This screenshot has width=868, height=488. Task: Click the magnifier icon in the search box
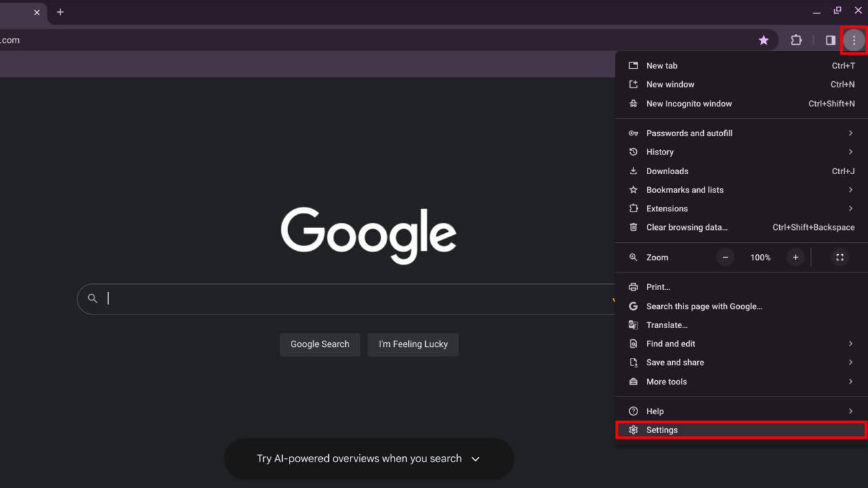click(92, 298)
